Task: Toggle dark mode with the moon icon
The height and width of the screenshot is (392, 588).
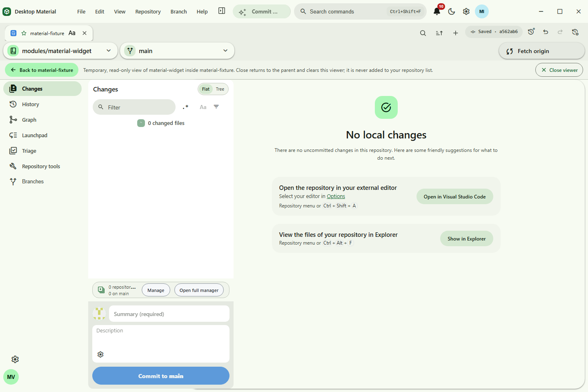Action: click(452, 11)
